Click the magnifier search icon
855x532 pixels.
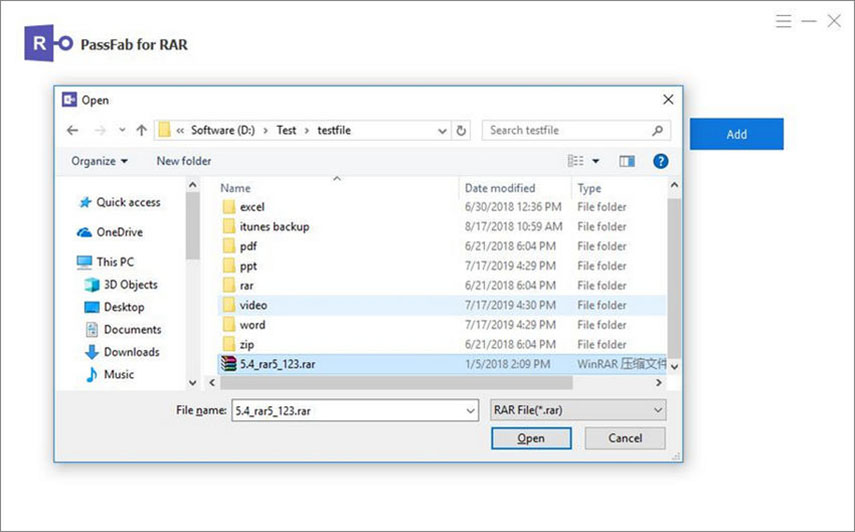(658, 130)
